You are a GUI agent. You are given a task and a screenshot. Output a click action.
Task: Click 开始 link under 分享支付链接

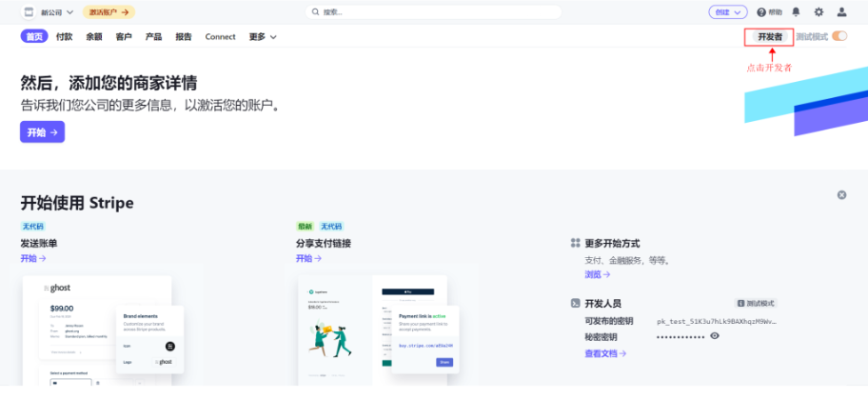pos(308,258)
